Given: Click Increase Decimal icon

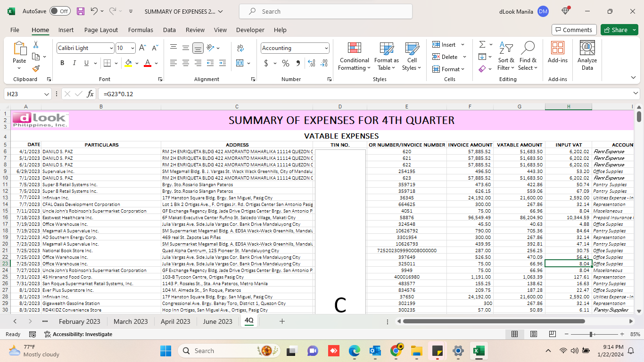Looking at the screenshot, I should coord(312,63).
